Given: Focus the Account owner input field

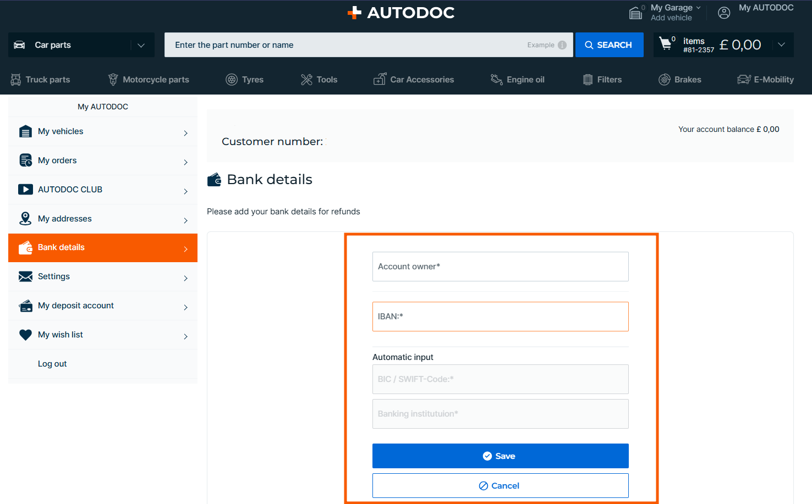Looking at the screenshot, I should click(500, 267).
